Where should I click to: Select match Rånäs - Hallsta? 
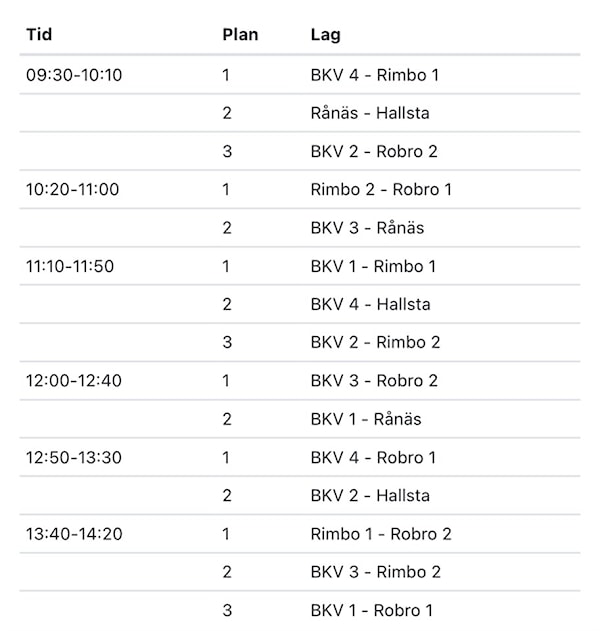370,113
